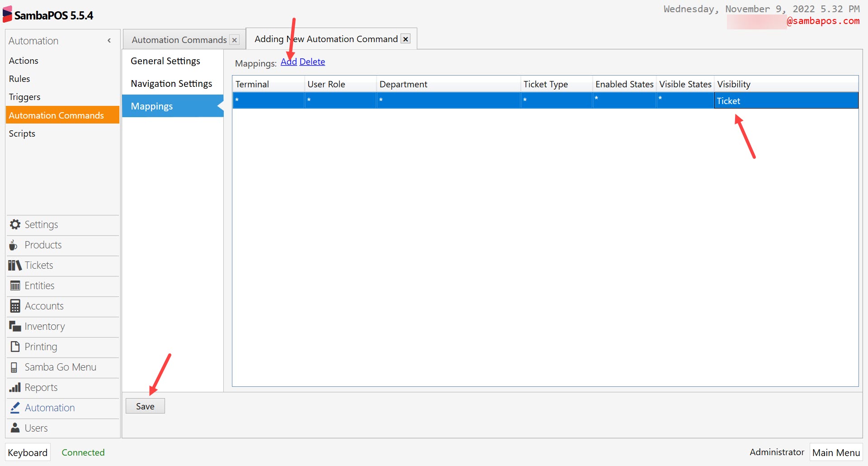Open the Terminal dropdown in the mapping row
This screenshot has width=868, height=466.
tap(268, 100)
